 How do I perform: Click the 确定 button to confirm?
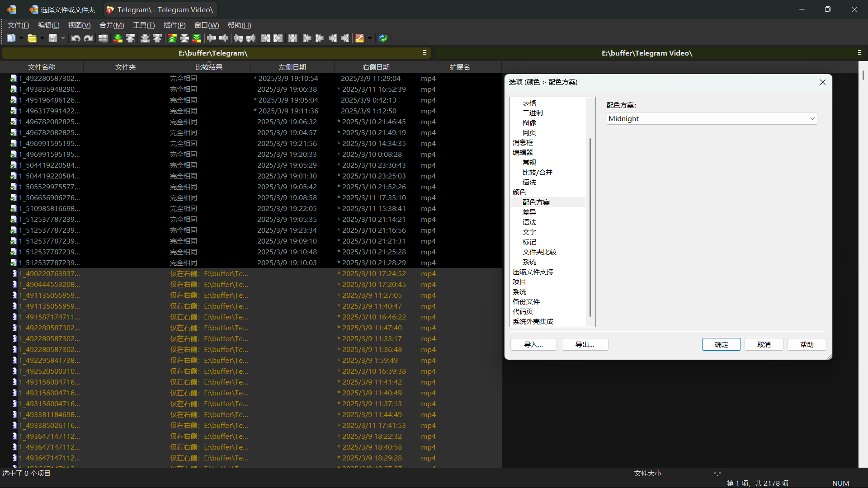[721, 344]
